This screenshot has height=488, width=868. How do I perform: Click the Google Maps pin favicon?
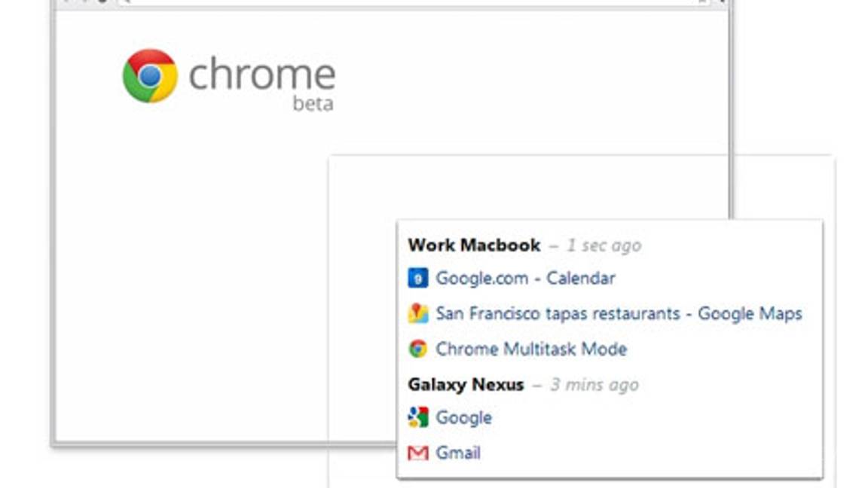pos(418,314)
